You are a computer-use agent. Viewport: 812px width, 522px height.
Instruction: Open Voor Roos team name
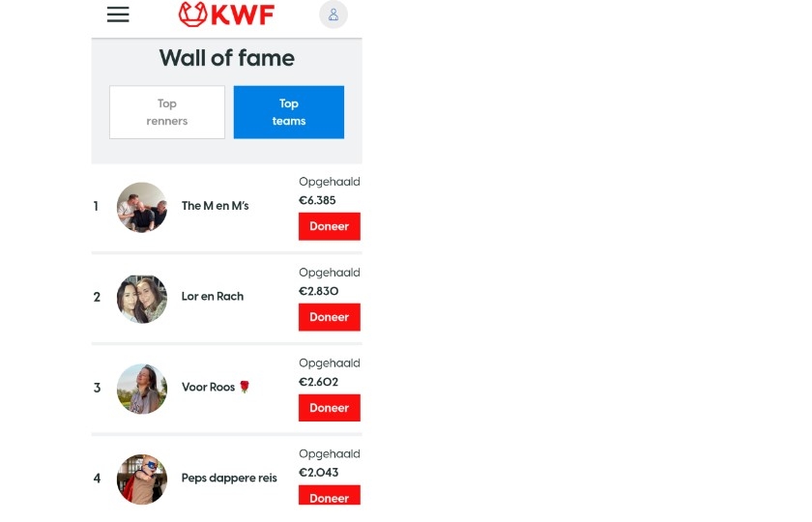pos(208,387)
